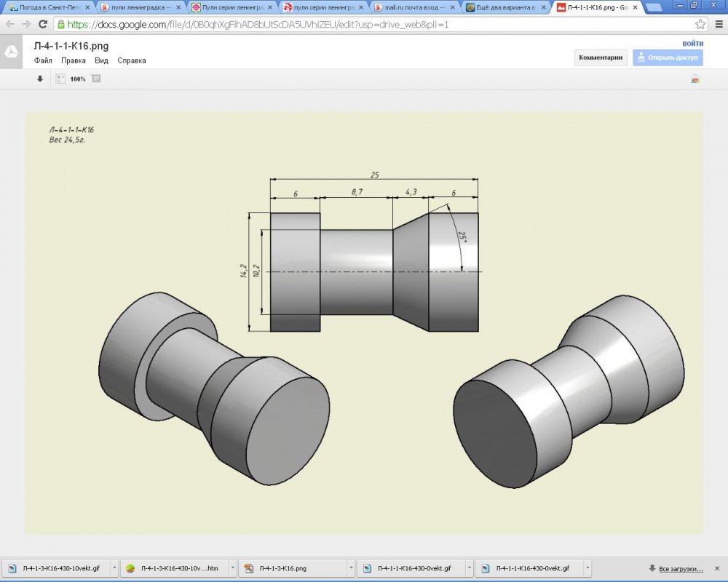The height and width of the screenshot is (582, 728).
Task: Click the Google Drive logo icon
Action: pos(12,52)
